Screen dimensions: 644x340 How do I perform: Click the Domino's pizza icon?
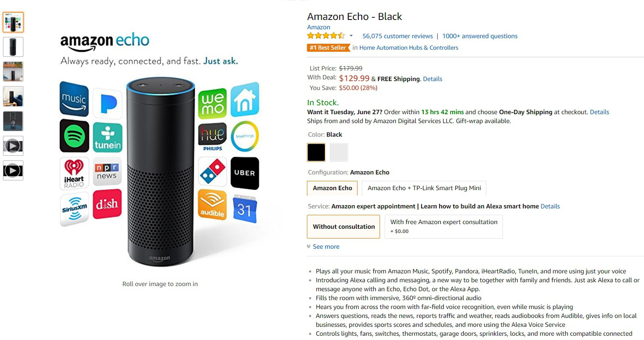(213, 171)
